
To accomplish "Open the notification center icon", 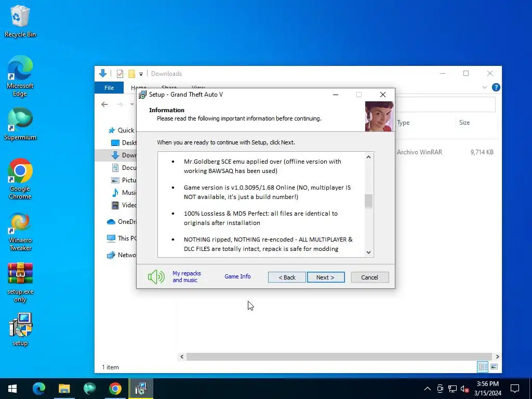I will pyautogui.click(x=515, y=389).
